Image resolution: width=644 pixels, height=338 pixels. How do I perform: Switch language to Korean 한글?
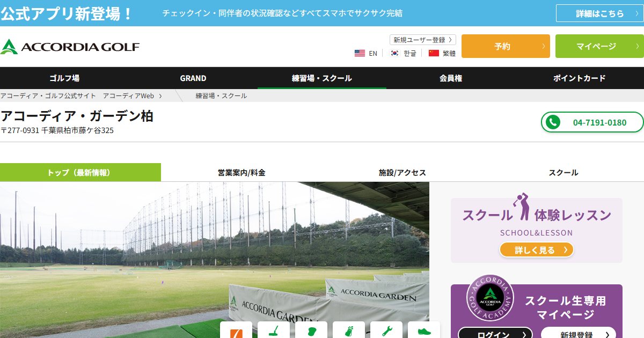403,53
